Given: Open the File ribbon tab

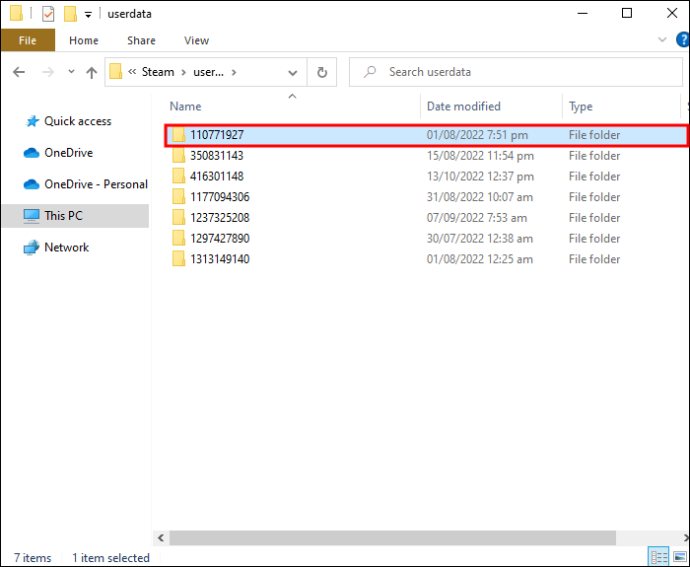Looking at the screenshot, I should tap(28, 40).
